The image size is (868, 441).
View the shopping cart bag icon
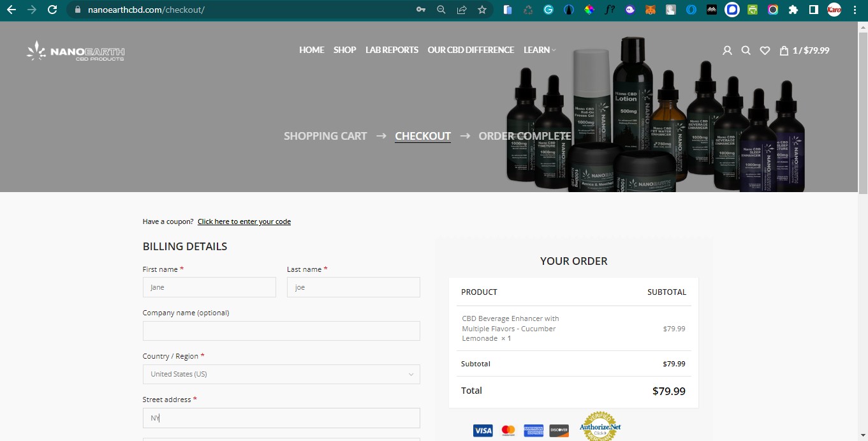click(x=783, y=50)
